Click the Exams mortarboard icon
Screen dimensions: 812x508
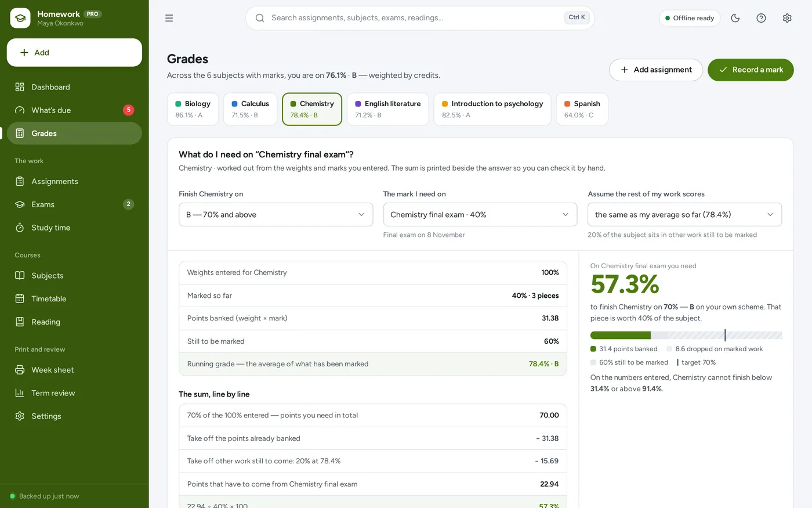click(20, 204)
